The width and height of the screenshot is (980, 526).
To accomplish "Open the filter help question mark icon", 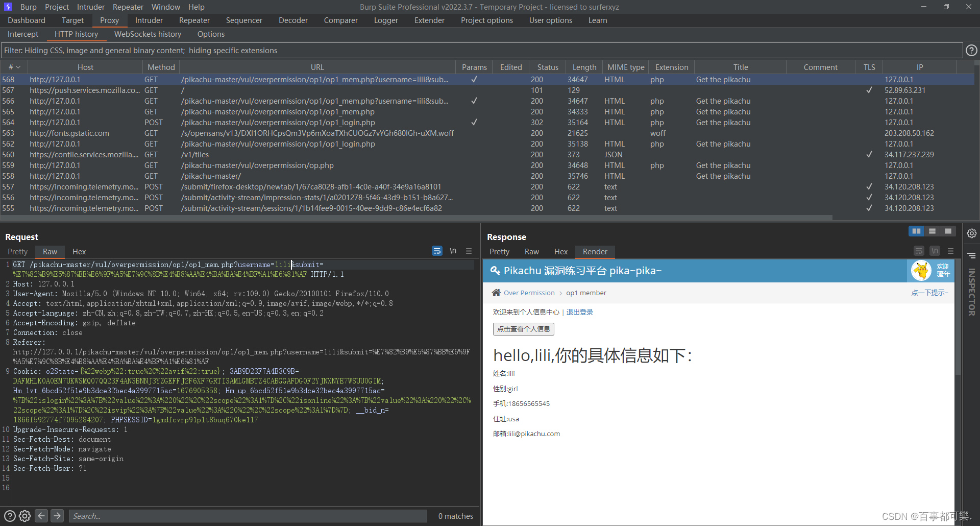I will [x=971, y=50].
